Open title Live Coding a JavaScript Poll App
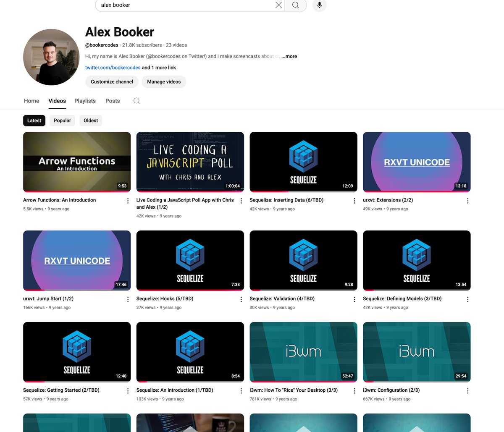 pyautogui.click(x=185, y=204)
